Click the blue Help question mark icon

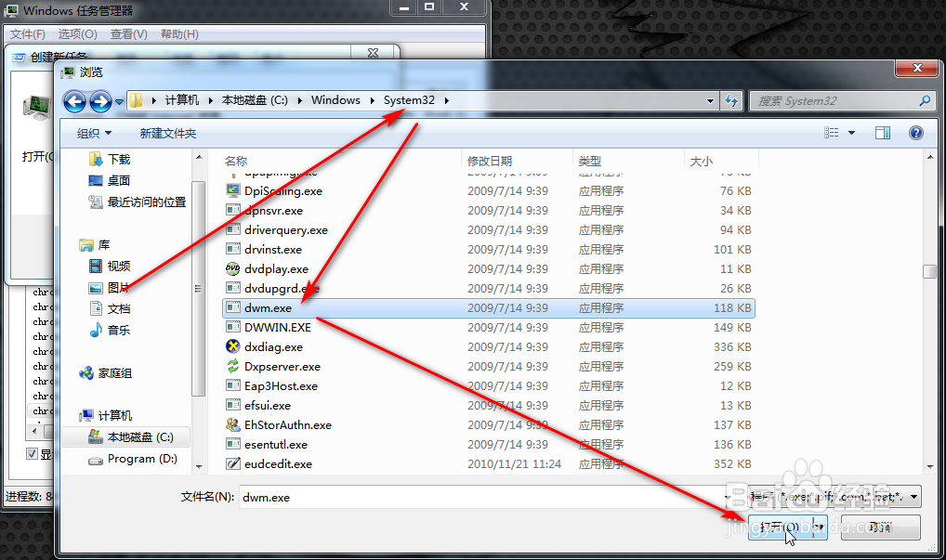(x=916, y=133)
